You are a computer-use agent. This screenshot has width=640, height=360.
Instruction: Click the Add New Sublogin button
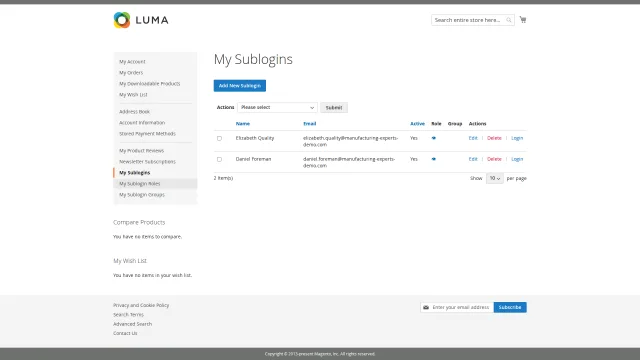click(x=240, y=86)
